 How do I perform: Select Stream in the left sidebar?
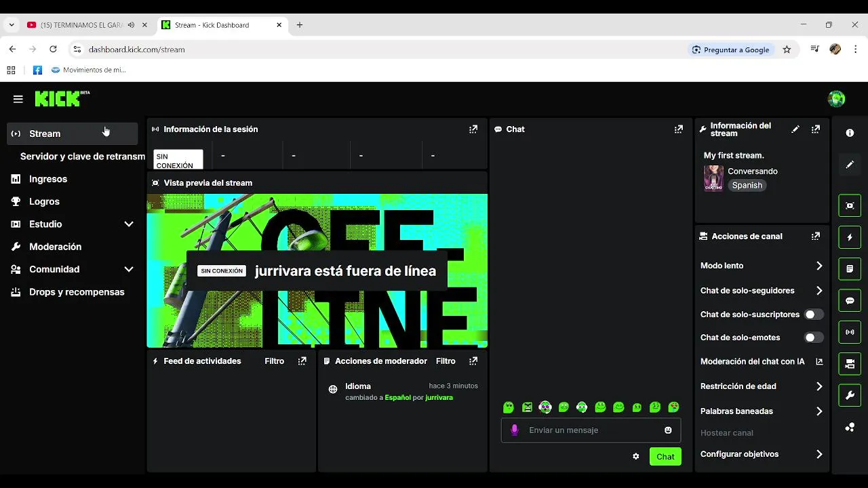(x=72, y=134)
